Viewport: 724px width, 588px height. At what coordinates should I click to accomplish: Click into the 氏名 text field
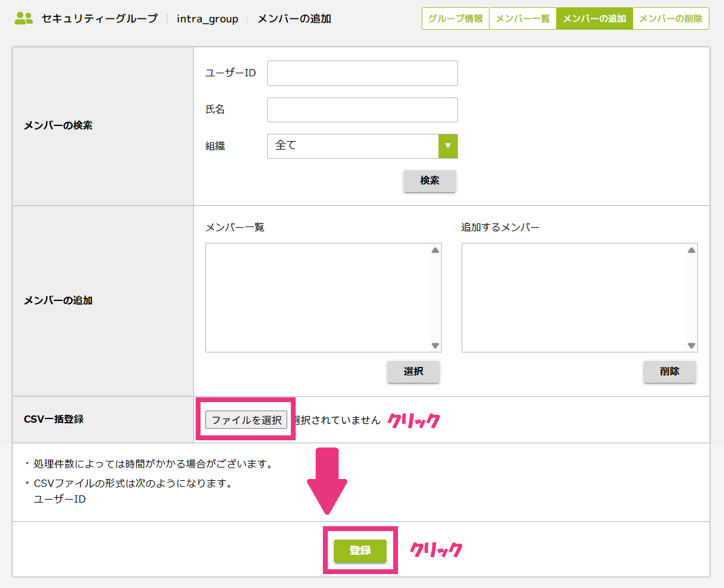click(x=362, y=110)
